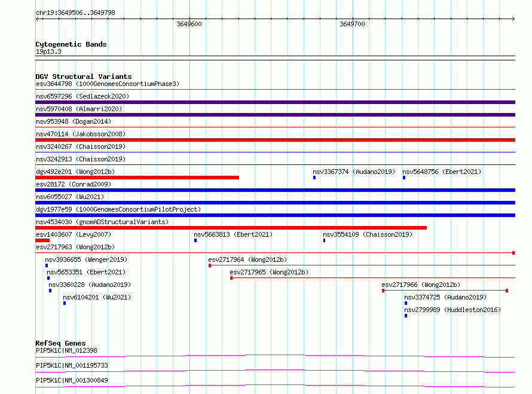Click the 3649600 ruler position label
Image resolution: width=532 pixels, height=394 pixels.
pos(189,24)
